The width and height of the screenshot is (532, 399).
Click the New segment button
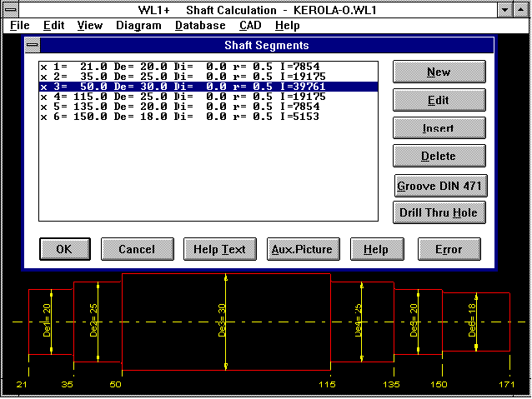click(439, 72)
